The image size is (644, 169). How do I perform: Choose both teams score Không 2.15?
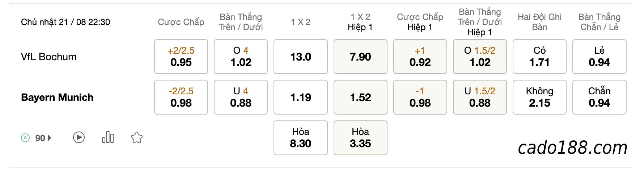(x=539, y=97)
